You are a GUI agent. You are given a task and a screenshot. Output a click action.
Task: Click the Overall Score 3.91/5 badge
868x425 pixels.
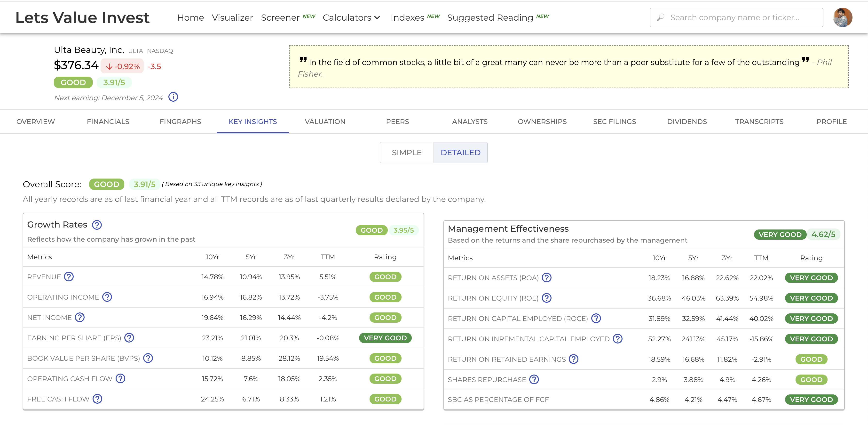(x=145, y=184)
